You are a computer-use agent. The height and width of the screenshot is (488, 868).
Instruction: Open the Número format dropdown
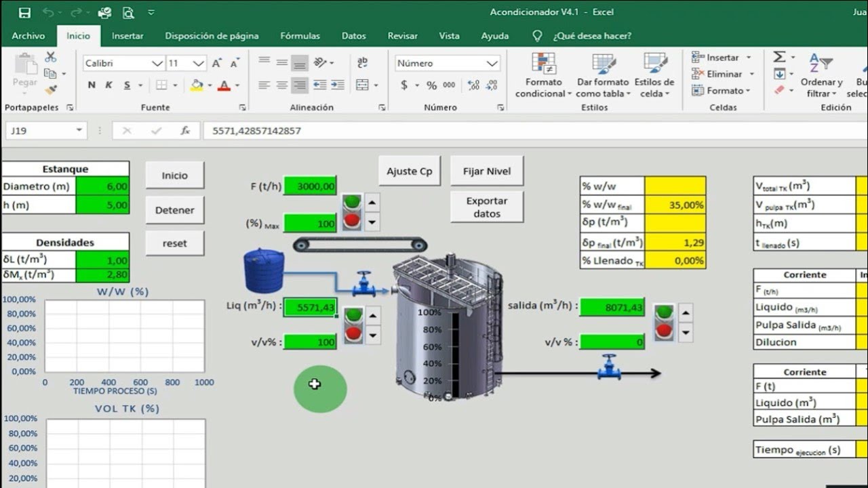click(492, 63)
